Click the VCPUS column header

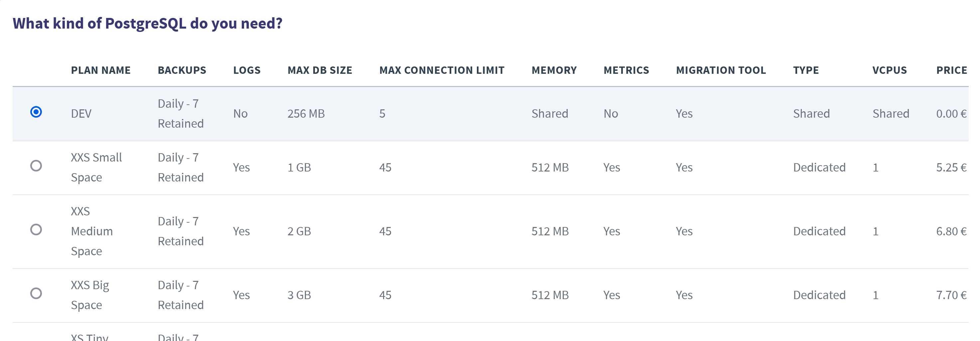coord(890,70)
